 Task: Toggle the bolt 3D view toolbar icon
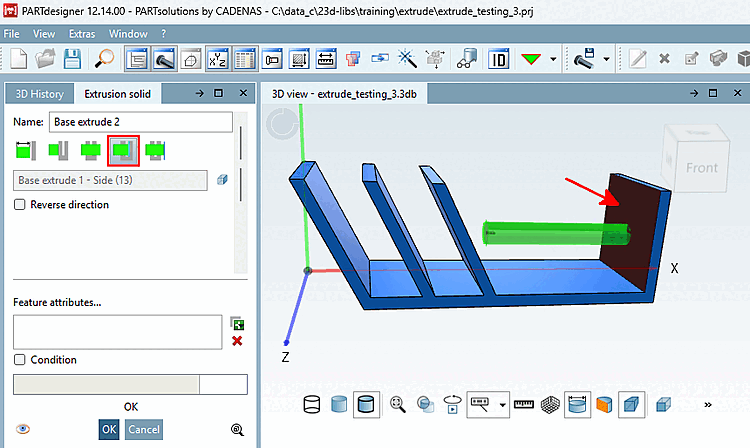tap(164, 59)
